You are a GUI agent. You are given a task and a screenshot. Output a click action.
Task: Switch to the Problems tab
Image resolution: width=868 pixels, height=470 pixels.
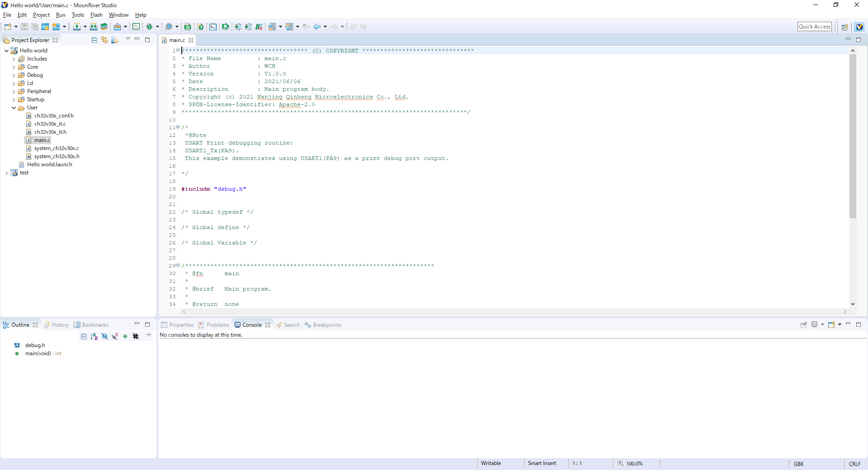(214, 325)
